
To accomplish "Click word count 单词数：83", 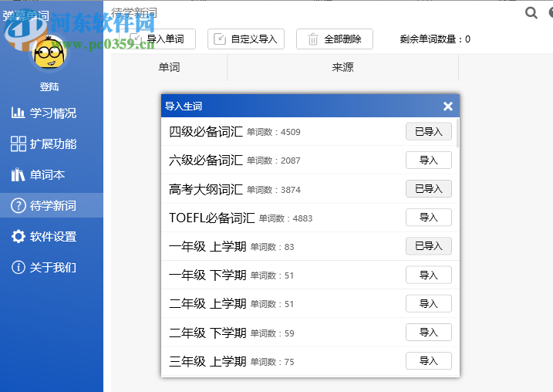I will (x=272, y=247).
